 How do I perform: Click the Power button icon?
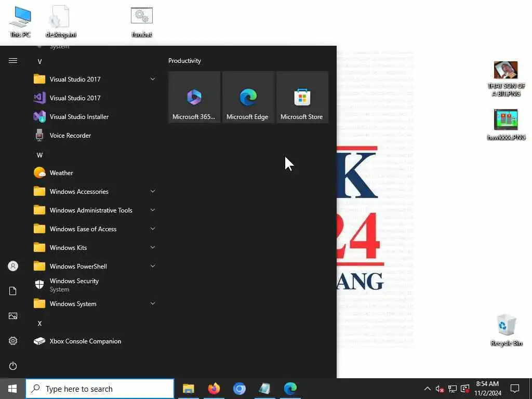pos(13,366)
